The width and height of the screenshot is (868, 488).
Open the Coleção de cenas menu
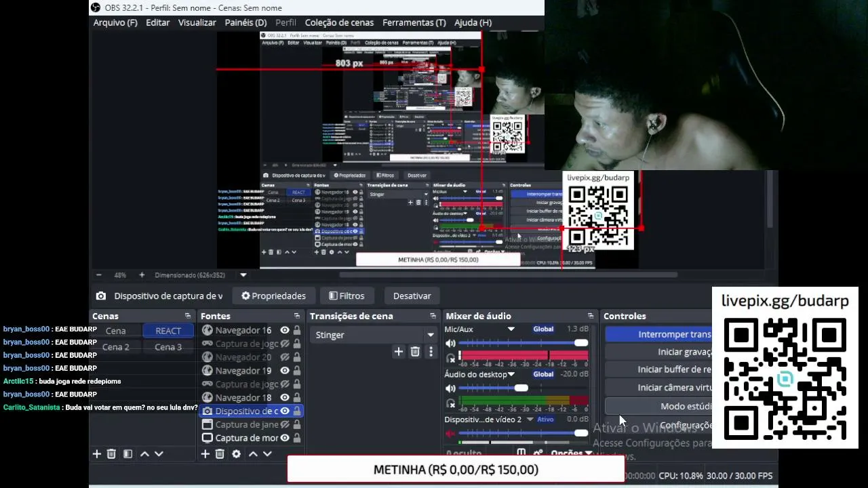click(x=339, y=22)
